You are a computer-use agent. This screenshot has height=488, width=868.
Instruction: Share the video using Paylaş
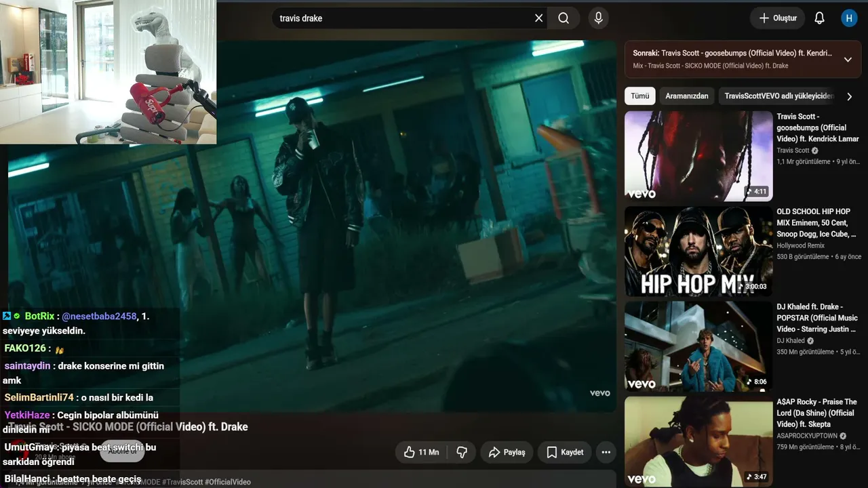tap(507, 452)
